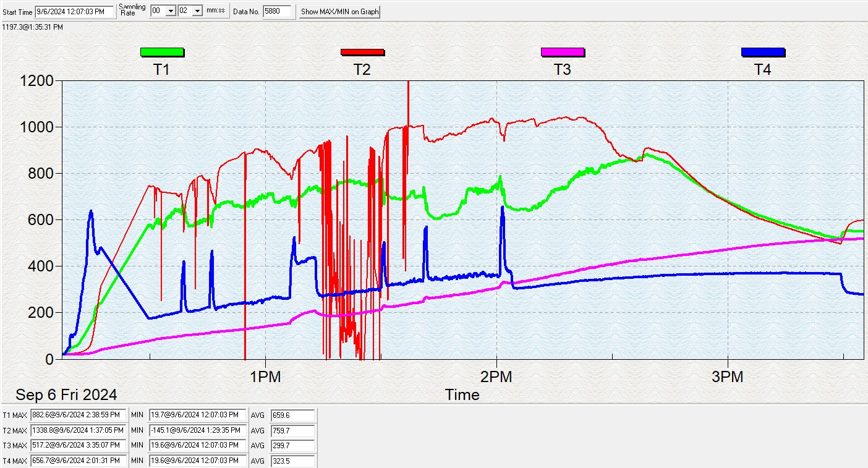This screenshot has width=868, height=468.
Task: Select the T4 MAX value field
Action: coord(79,461)
